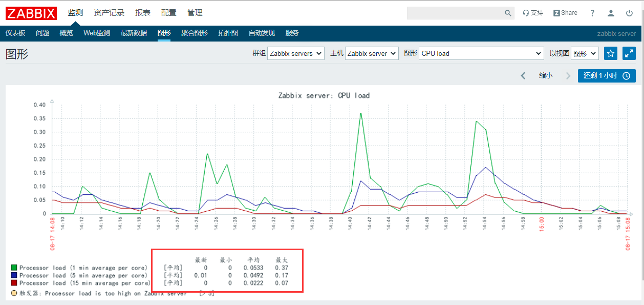Click the red 15 min legend swatch
The image size is (644, 305).
tap(14, 283)
